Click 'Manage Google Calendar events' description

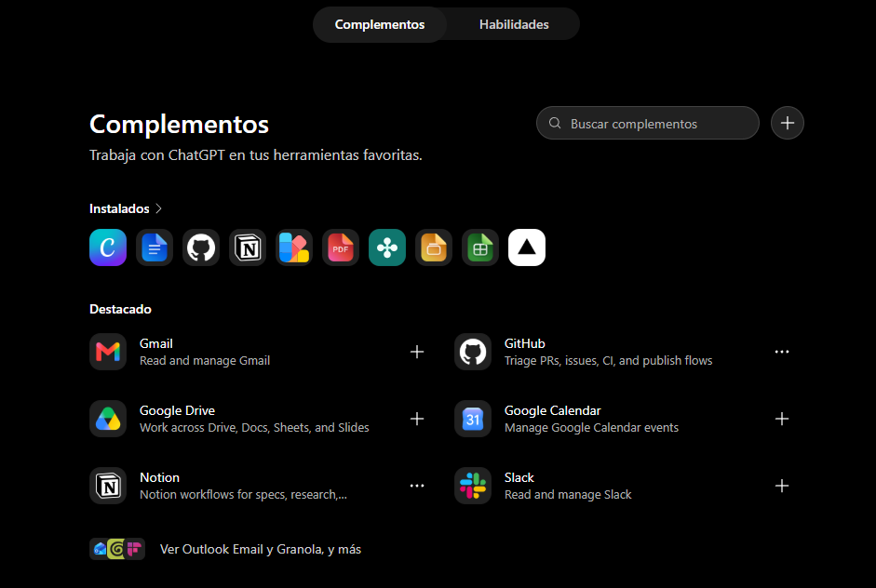click(592, 428)
